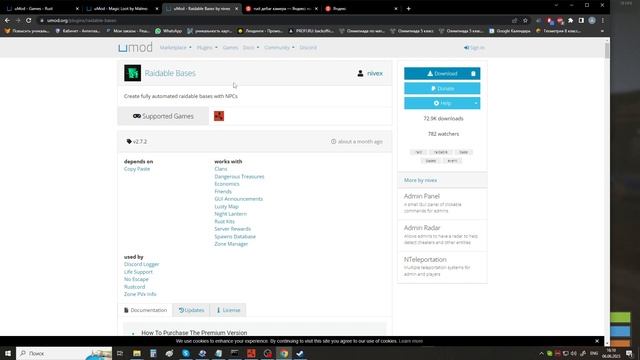Show hidden system tray icons

(541, 353)
